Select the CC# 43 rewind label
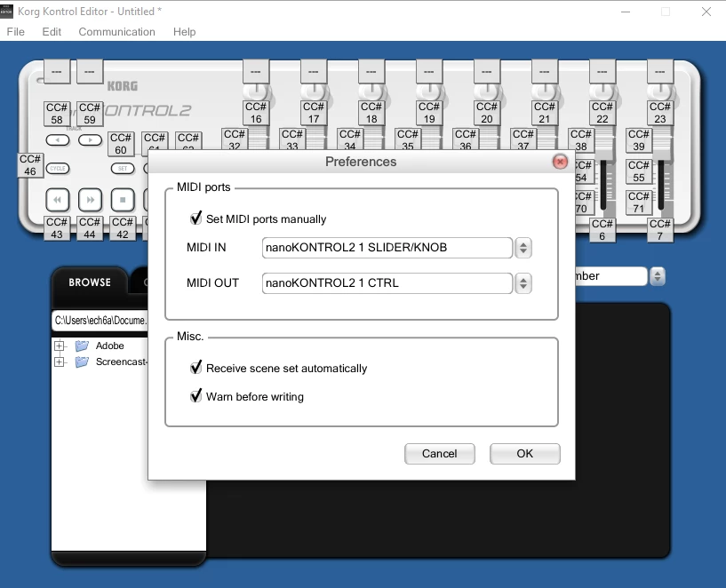The image size is (726, 588). point(57,228)
